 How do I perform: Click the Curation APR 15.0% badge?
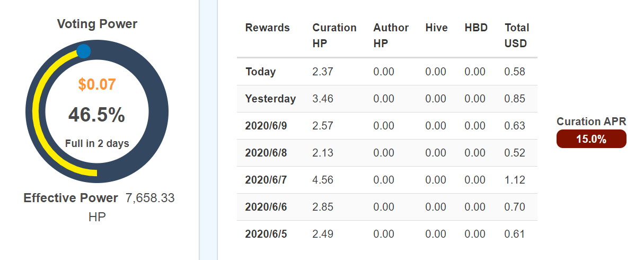(x=592, y=139)
